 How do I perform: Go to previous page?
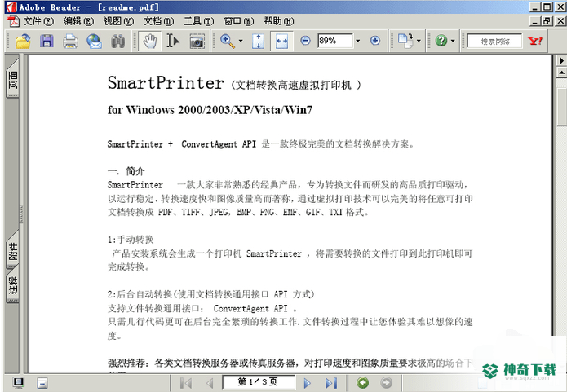(210, 383)
